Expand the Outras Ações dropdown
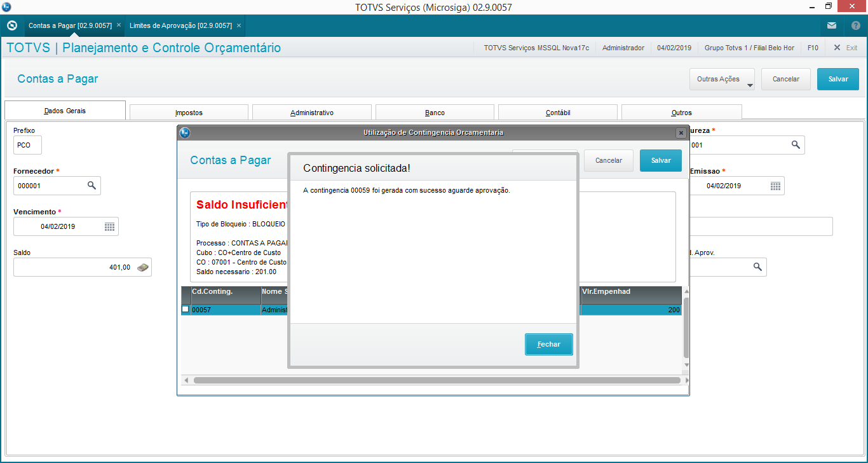 [722, 79]
